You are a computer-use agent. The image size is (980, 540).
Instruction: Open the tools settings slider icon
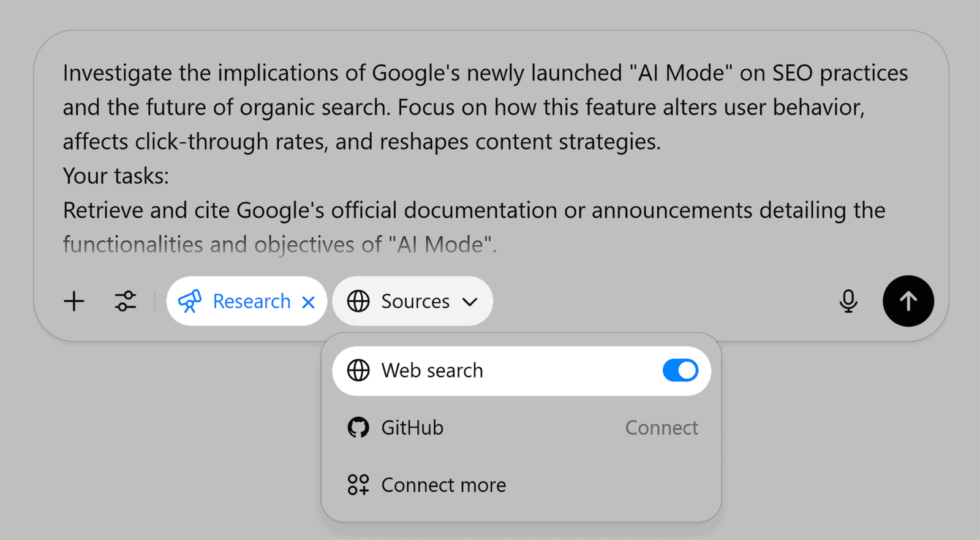[x=125, y=301]
